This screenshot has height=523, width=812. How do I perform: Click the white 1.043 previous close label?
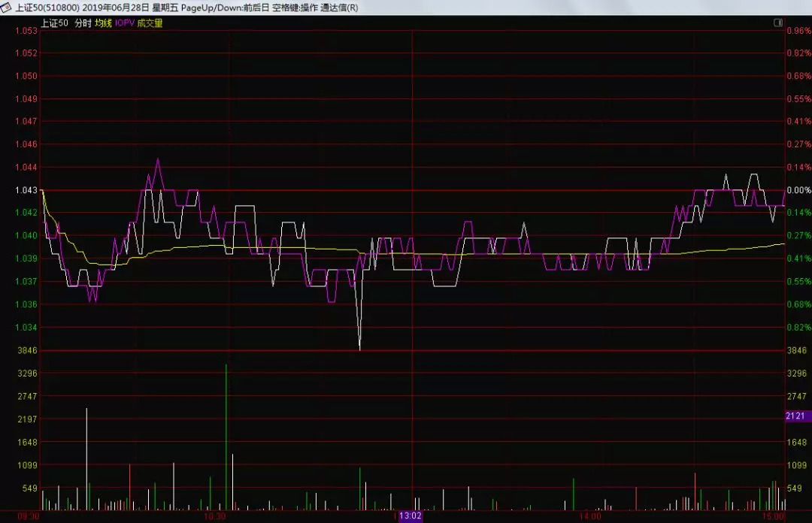tap(26, 190)
